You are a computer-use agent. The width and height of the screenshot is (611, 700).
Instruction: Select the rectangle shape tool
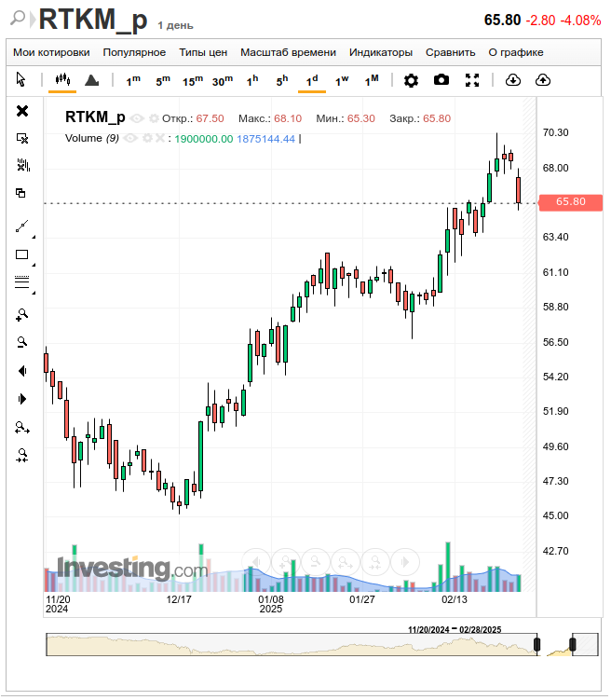tap(21, 254)
